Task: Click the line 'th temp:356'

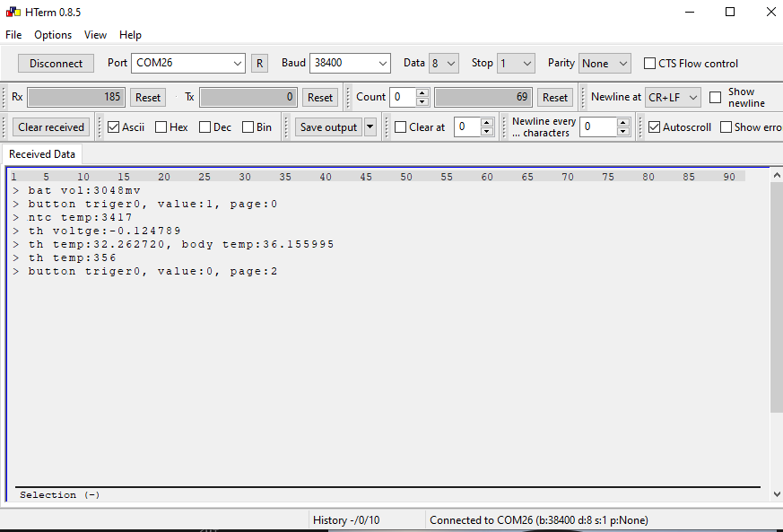Action: (x=72, y=257)
